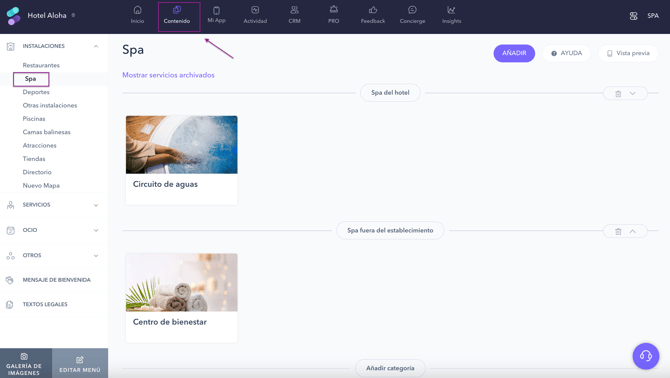The height and width of the screenshot is (378, 670).
Task: Open the PRO tab
Action: click(334, 15)
